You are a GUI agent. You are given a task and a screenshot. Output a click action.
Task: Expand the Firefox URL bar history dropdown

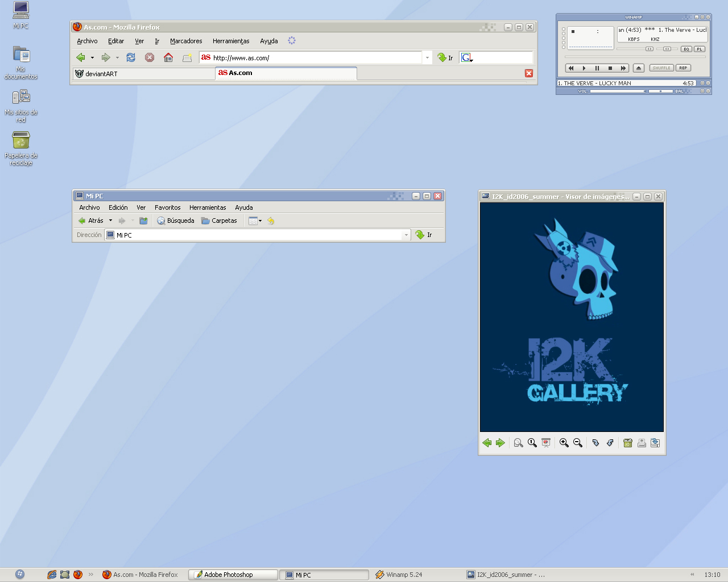pos(427,57)
